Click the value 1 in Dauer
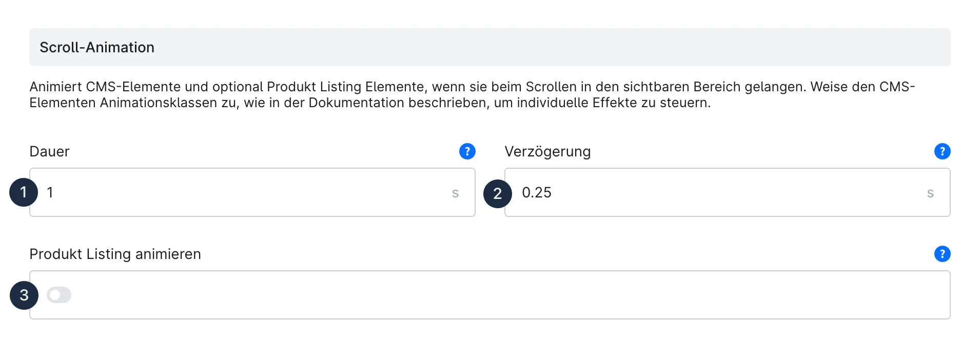Viewport: 980px width, 360px height. (x=50, y=192)
